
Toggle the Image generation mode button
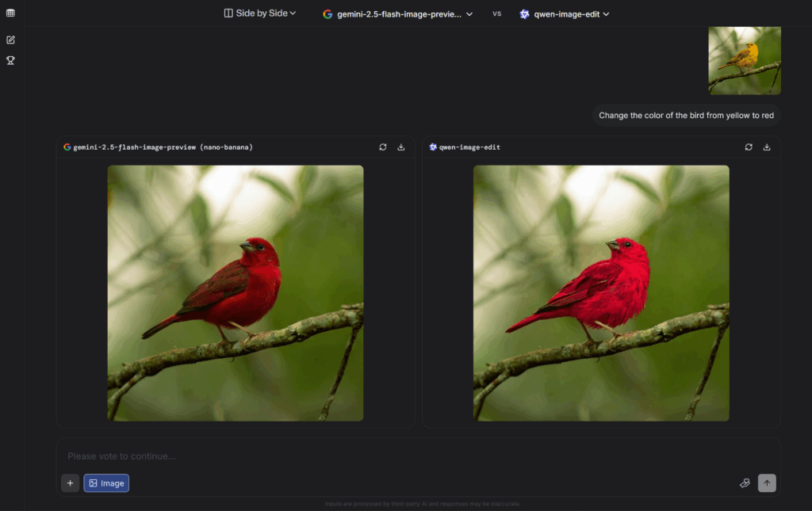tap(106, 483)
